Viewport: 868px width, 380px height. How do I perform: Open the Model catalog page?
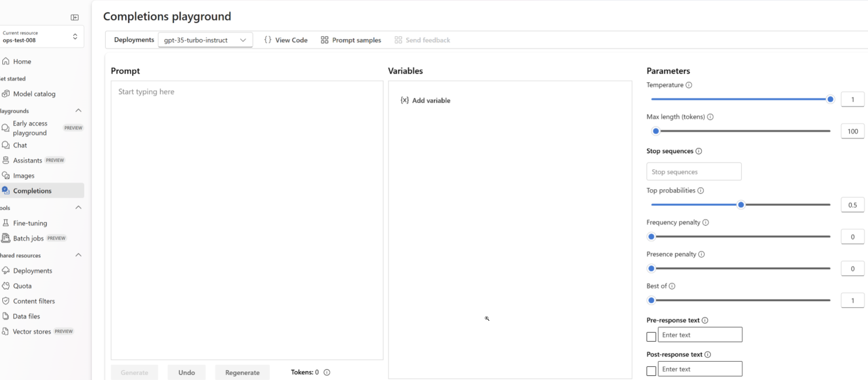pos(34,94)
